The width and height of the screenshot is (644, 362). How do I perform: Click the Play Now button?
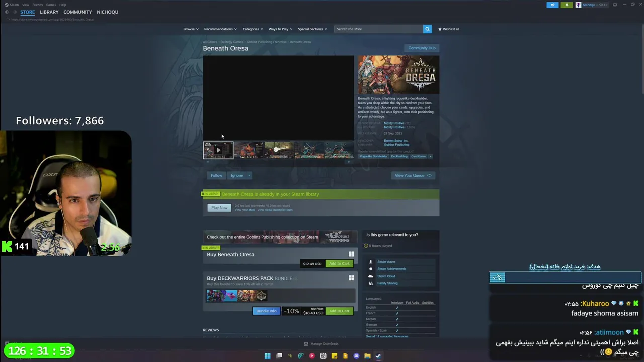219,208
